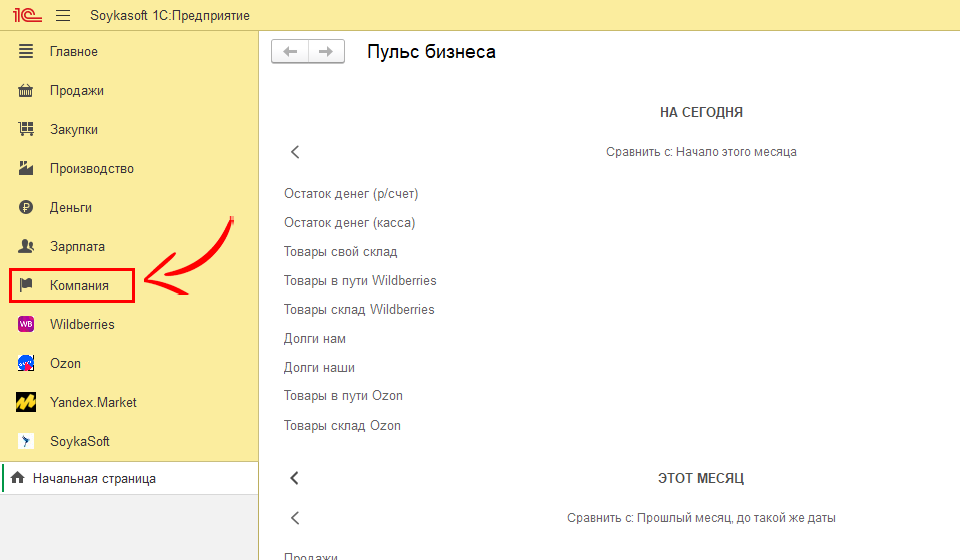Navigate back with the left arrow button

point(290,52)
